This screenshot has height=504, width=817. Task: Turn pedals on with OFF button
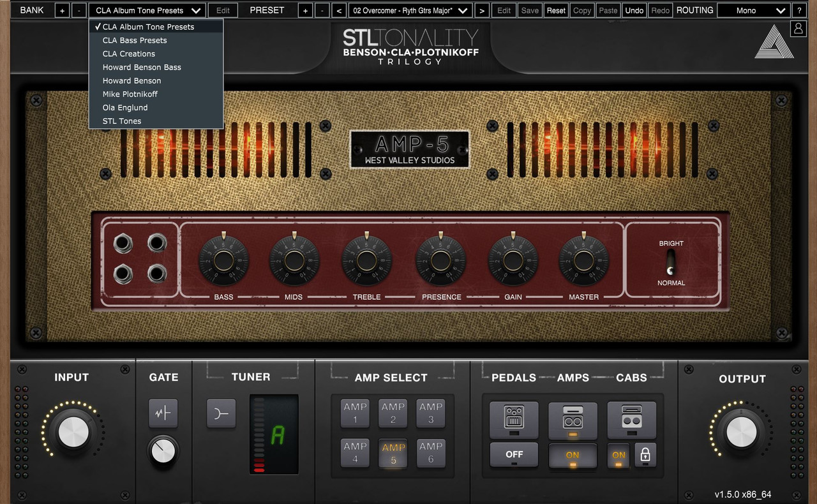coord(514,455)
